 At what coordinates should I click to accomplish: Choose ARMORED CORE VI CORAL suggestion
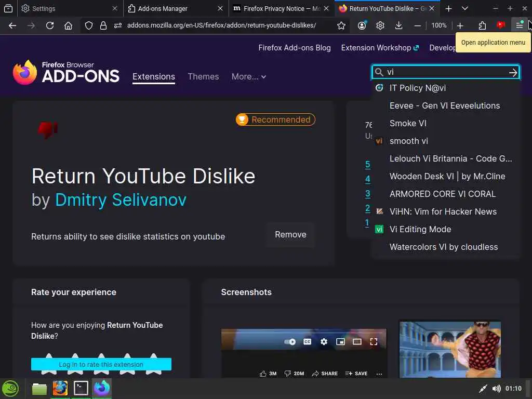coord(446,194)
